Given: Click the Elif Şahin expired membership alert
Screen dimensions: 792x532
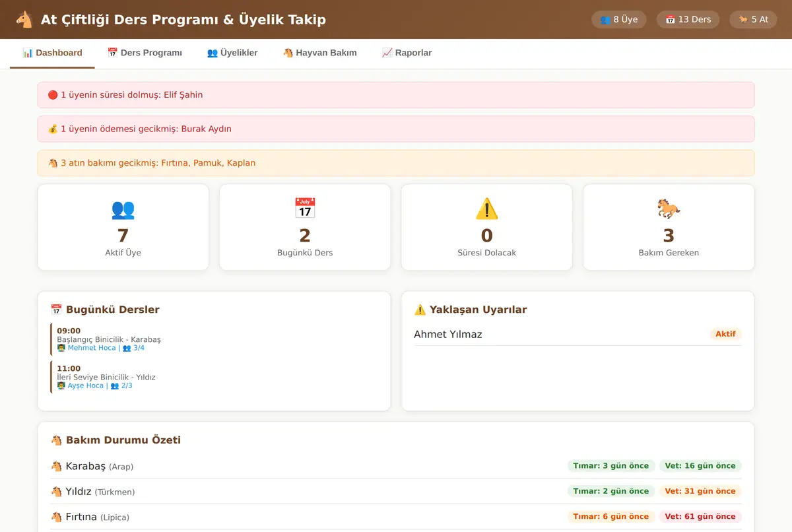Looking at the screenshot, I should pyautogui.click(x=396, y=95).
